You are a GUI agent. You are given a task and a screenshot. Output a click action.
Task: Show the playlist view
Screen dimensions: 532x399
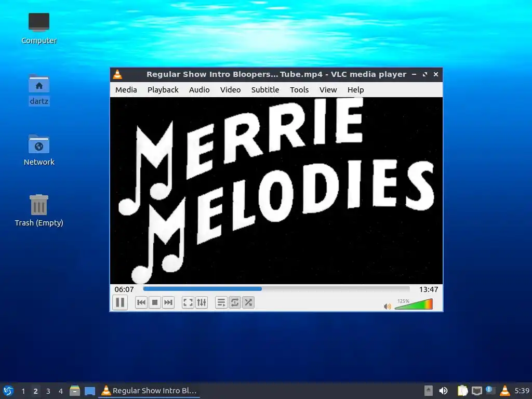coord(221,302)
